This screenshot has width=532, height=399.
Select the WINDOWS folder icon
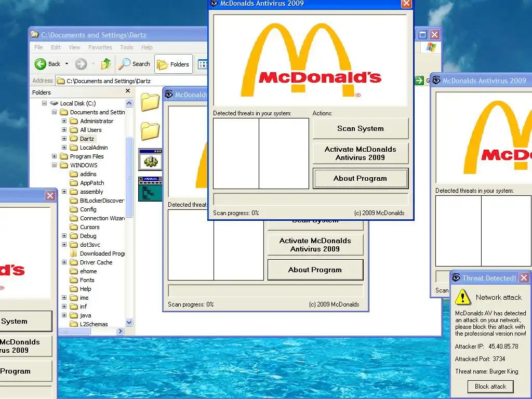(x=64, y=165)
